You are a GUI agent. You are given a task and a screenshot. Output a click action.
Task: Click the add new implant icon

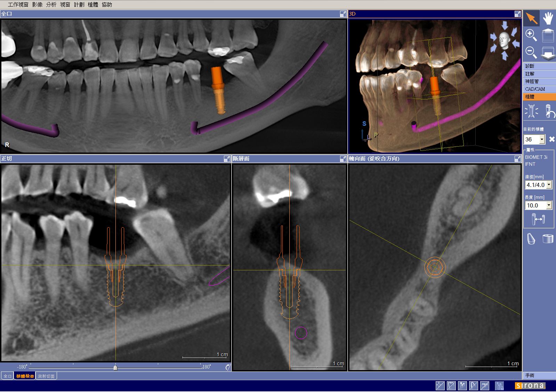531,112
